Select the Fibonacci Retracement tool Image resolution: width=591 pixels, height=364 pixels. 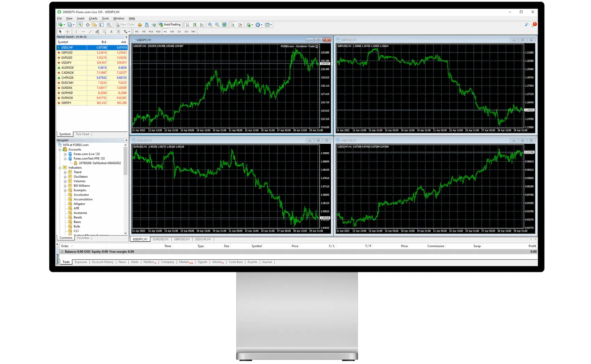point(104,32)
